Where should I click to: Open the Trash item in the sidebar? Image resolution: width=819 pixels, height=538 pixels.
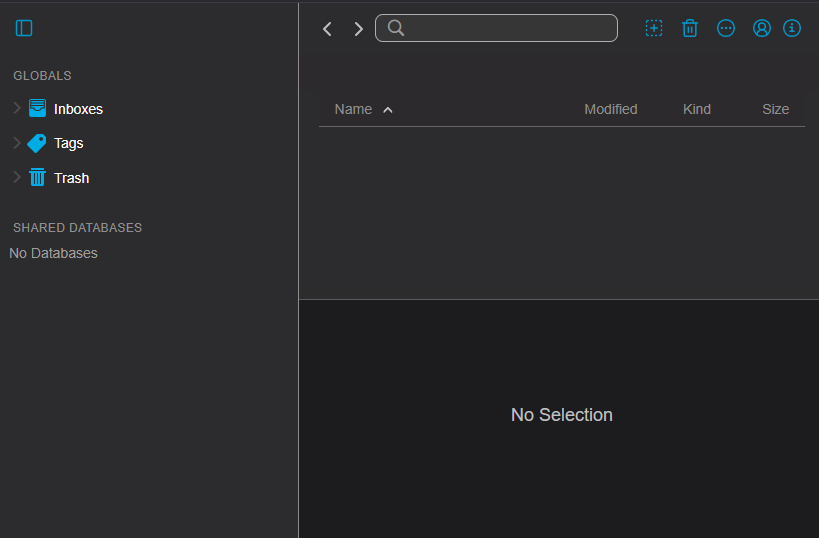click(x=71, y=178)
